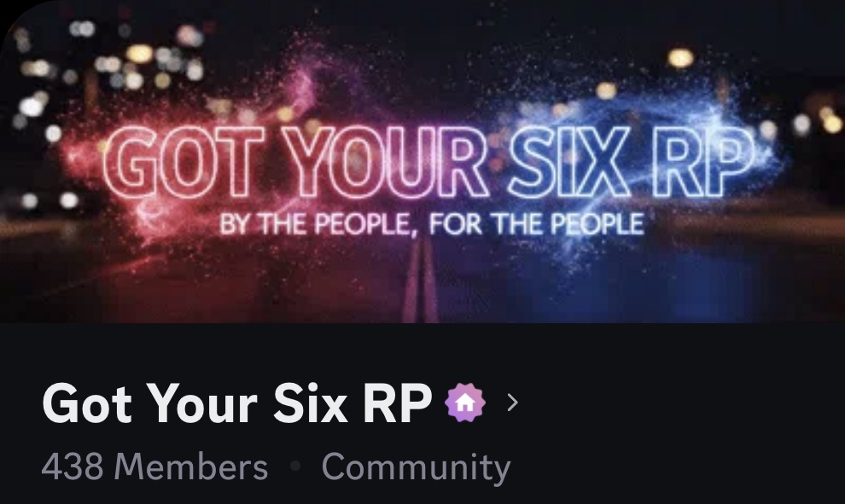The image size is (845, 504).
Task: Tap the BY THE PEOPLE, FOR THE PEOPLE tagline
Action: [x=432, y=224]
